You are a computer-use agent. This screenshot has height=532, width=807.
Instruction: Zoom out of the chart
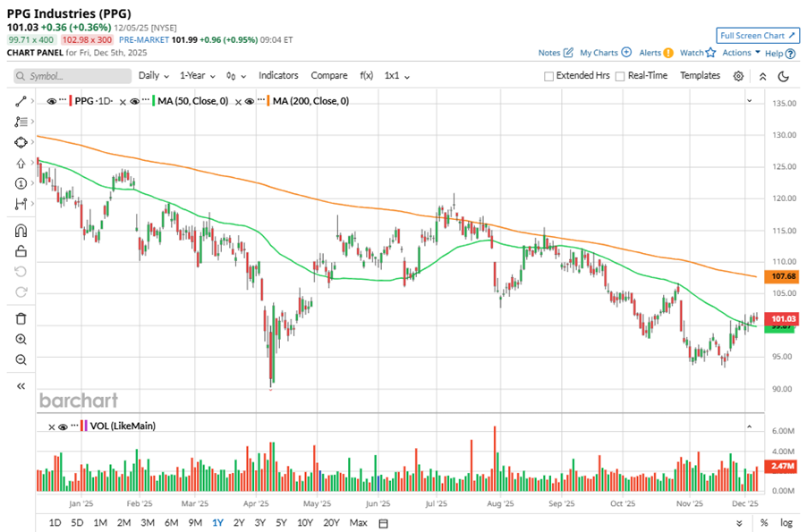[21, 359]
